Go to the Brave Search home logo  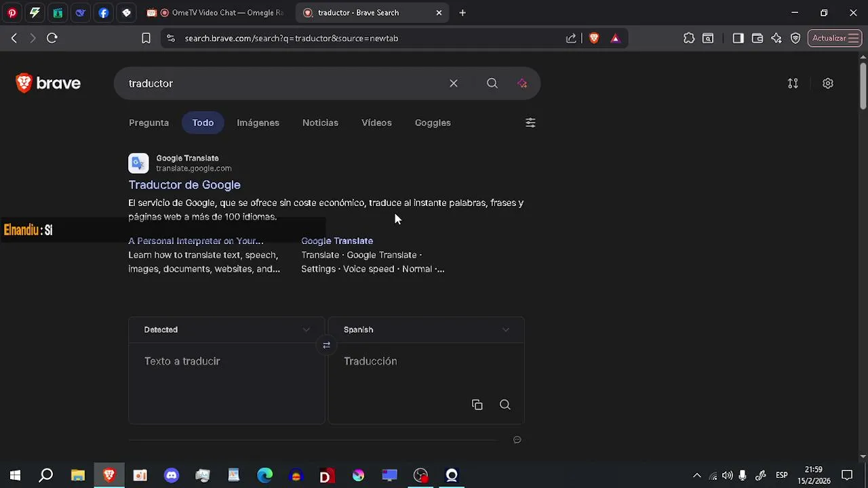[48, 83]
